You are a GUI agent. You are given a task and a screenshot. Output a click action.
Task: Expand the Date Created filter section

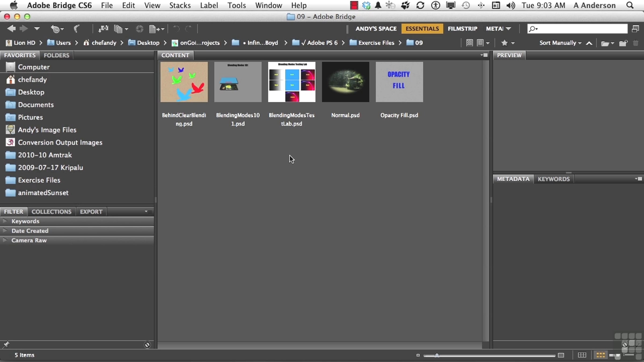[x=5, y=231]
